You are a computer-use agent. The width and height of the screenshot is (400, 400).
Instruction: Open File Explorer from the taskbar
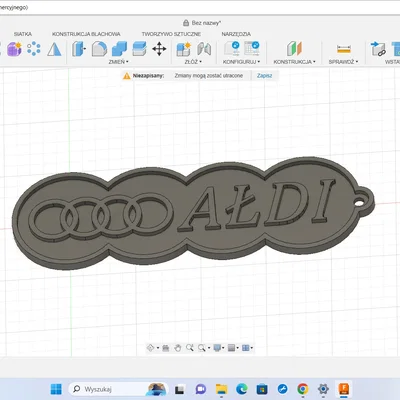click(x=221, y=389)
